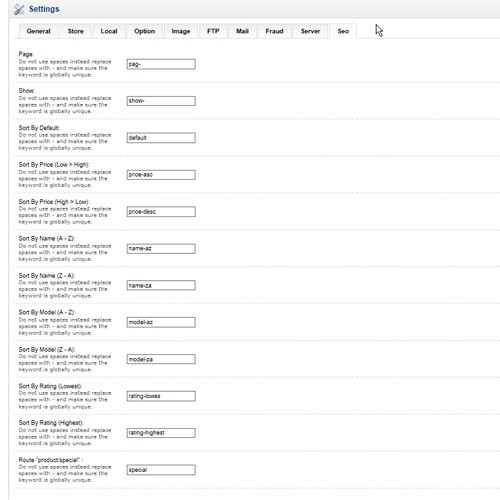Focus the model-za keyword field
This screenshot has height=500, width=500.
(161, 359)
